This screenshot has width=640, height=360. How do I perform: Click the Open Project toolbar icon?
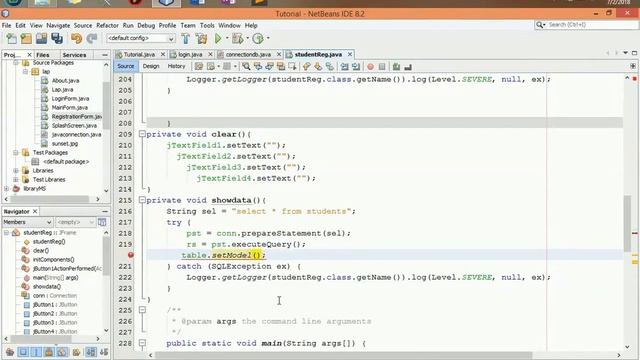pos(41,39)
